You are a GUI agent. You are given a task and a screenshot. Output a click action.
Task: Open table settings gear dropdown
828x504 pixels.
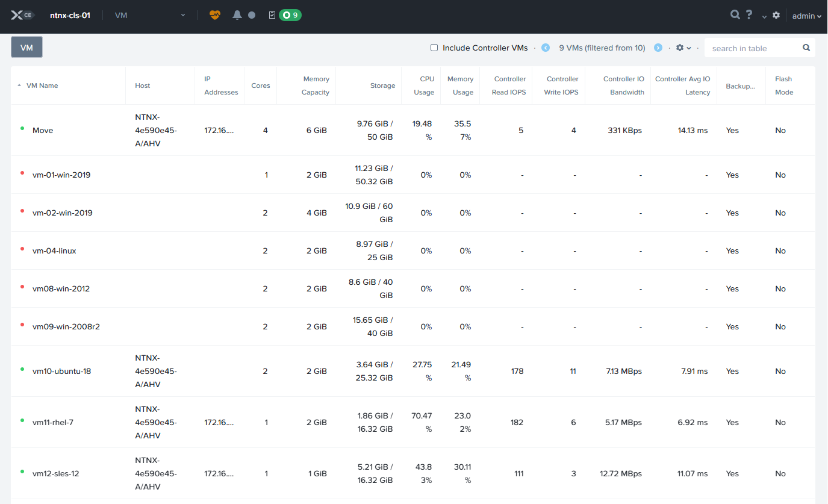683,48
